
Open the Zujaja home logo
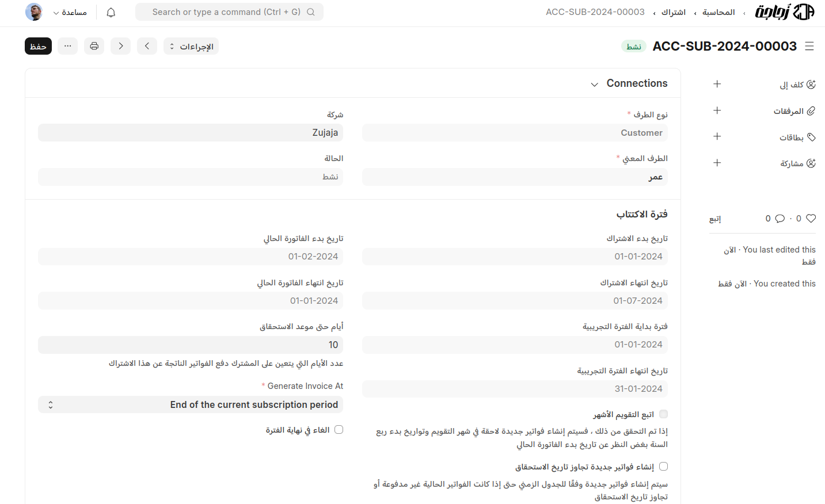click(x=785, y=12)
